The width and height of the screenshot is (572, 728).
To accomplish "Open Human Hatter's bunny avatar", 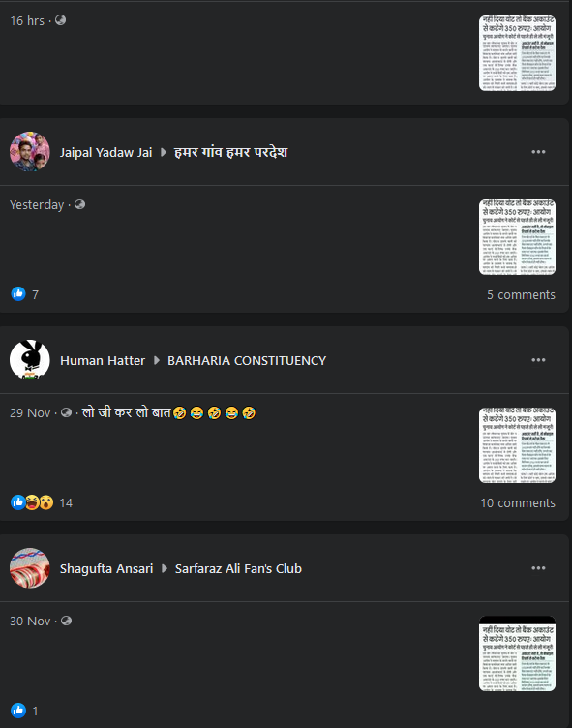I will click(30, 359).
